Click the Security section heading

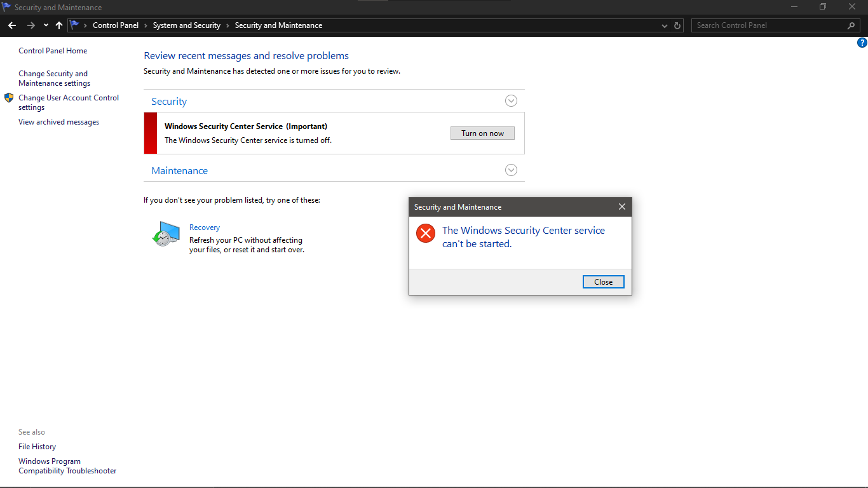tap(169, 102)
